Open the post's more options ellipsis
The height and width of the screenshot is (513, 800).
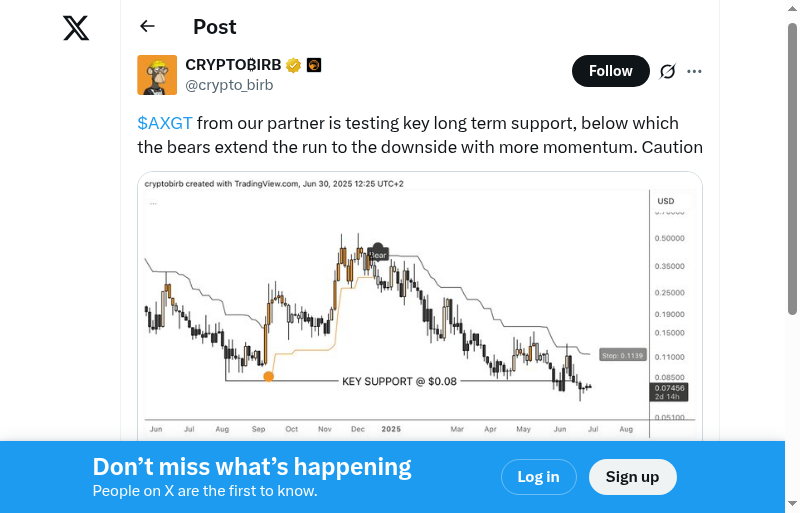[x=695, y=71]
